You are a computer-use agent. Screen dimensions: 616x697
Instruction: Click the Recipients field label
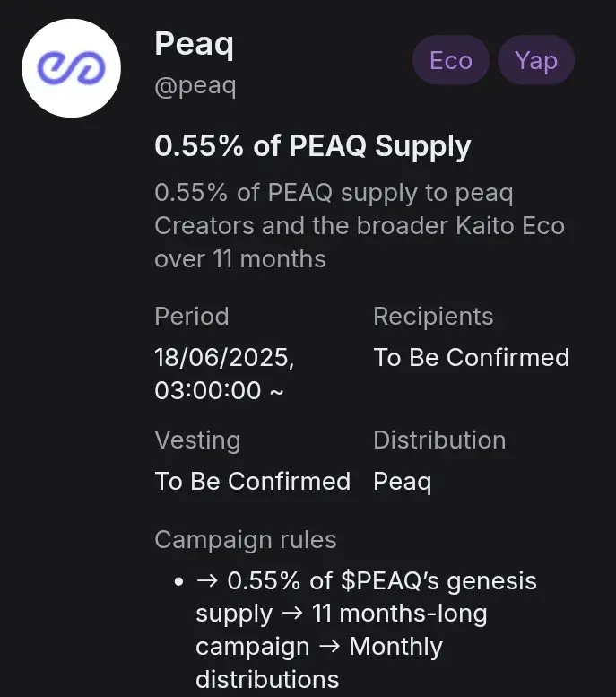click(433, 317)
